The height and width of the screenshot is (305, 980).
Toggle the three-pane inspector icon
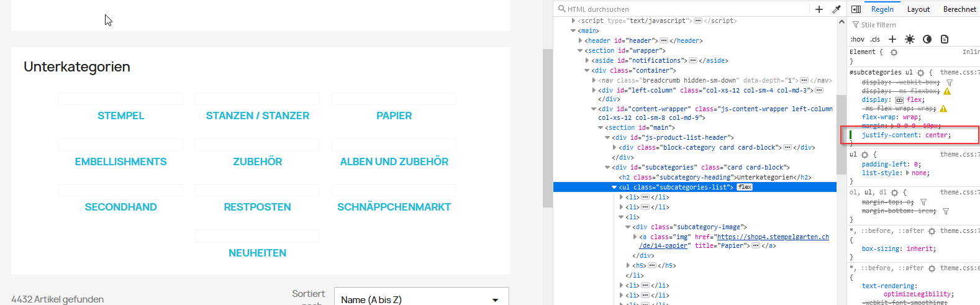click(856, 9)
